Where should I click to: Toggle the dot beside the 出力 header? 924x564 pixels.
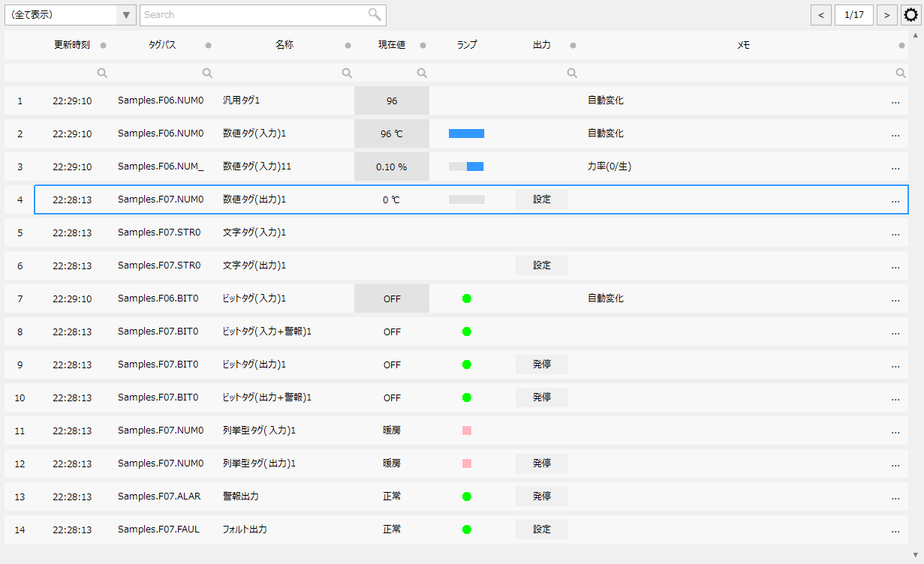(x=573, y=45)
